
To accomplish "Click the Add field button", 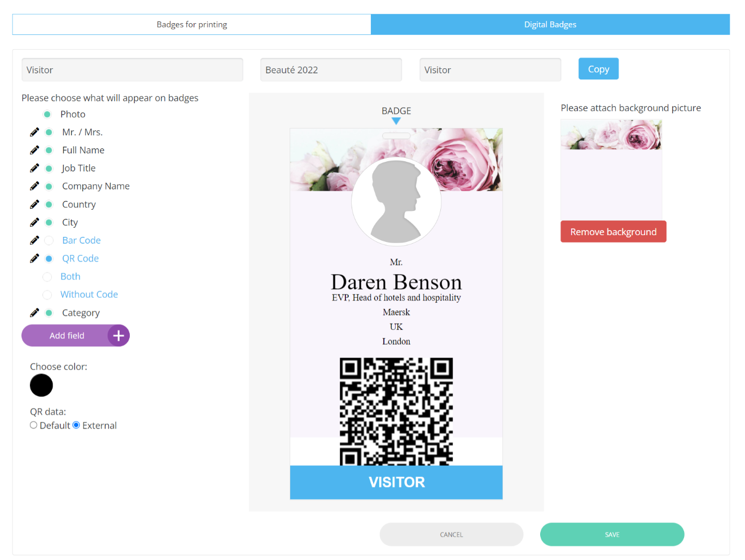I will click(76, 336).
